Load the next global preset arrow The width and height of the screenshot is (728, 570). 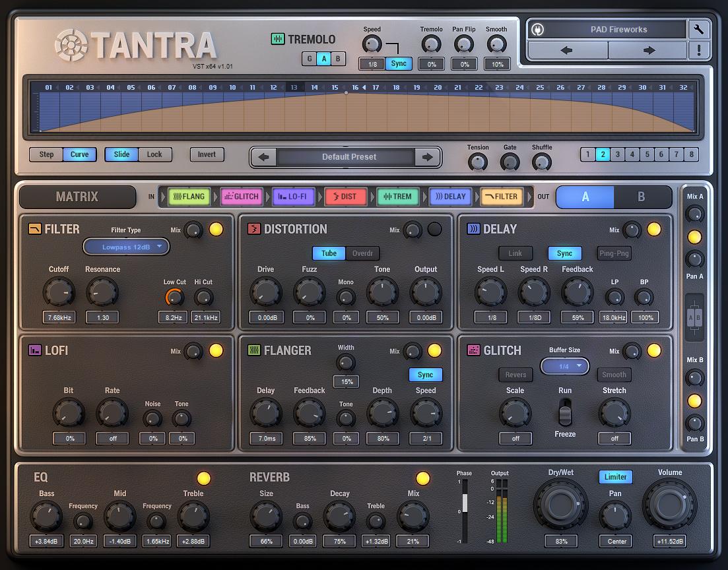point(648,50)
